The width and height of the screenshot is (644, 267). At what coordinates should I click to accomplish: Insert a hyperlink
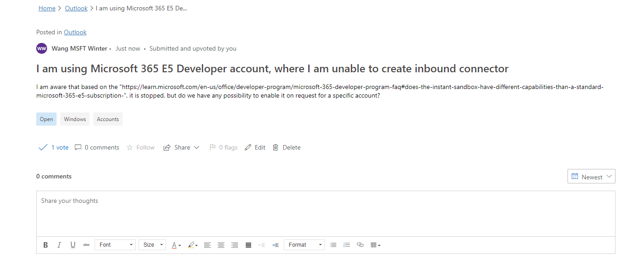pyautogui.click(x=360, y=245)
